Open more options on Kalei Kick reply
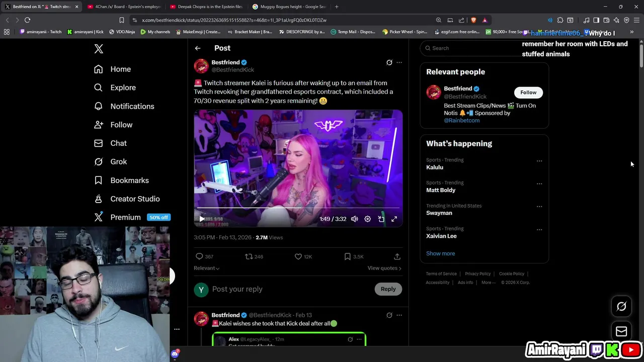The height and width of the screenshot is (362, 644). point(399,315)
